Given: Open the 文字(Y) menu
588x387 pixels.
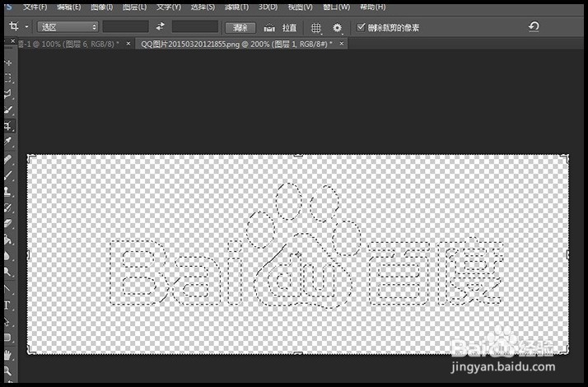Looking at the screenshot, I should pyautogui.click(x=169, y=7).
